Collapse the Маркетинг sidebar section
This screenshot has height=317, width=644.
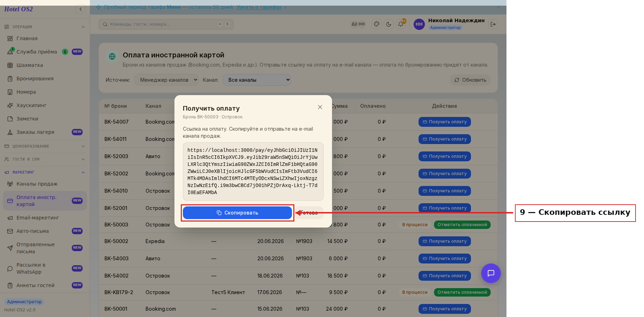point(45,172)
